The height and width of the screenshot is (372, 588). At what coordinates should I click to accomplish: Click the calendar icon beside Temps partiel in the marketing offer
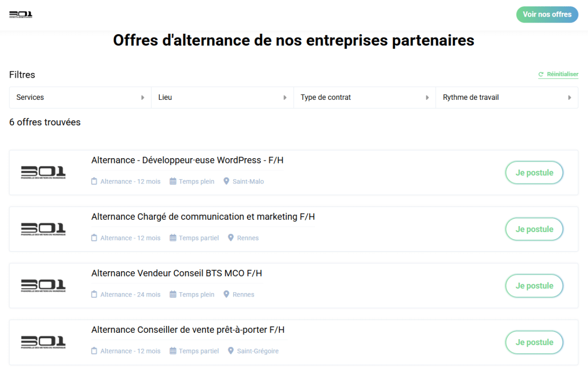pyautogui.click(x=173, y=238)
